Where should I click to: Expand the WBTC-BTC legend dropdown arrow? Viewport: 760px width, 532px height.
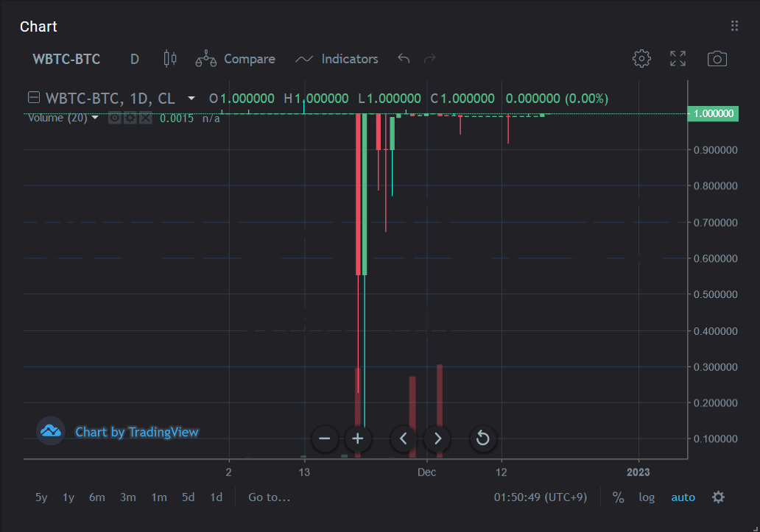point(191,99)
